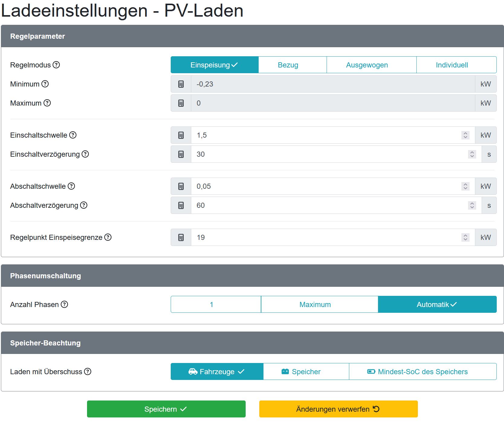
Task: Focus the Regelpunkt Einspeisegrenze field showing 19
Action: click(x=333, y=237)
